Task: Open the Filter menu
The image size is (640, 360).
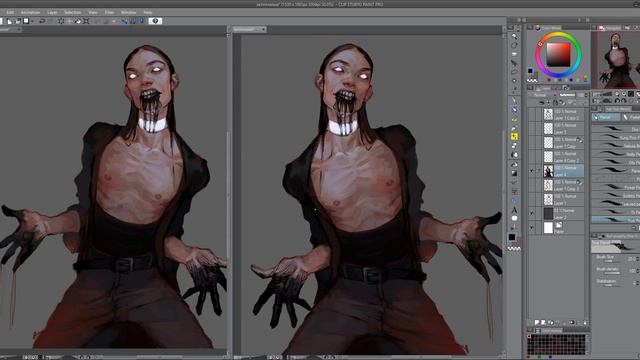Action: click(109, 13)
